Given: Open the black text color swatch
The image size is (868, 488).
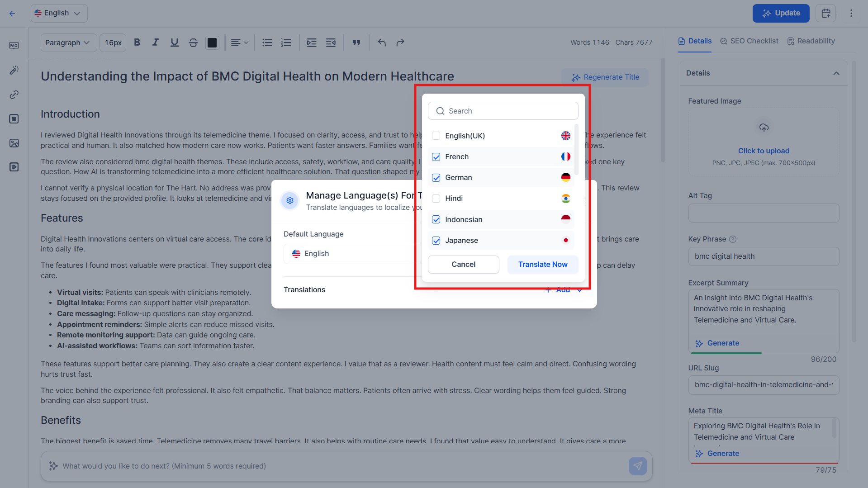Looking at the screenshot, I should click(x=212, y=43).
